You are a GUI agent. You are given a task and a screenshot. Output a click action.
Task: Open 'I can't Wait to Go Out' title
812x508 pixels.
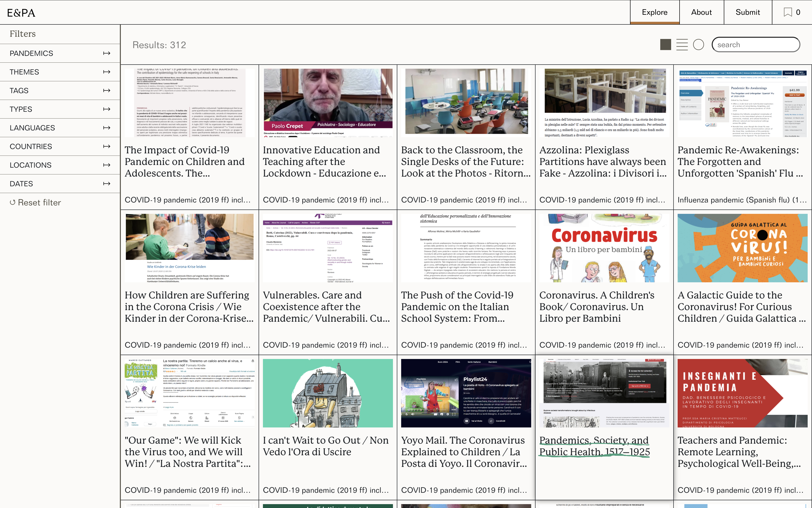click(x=326, y=446)
